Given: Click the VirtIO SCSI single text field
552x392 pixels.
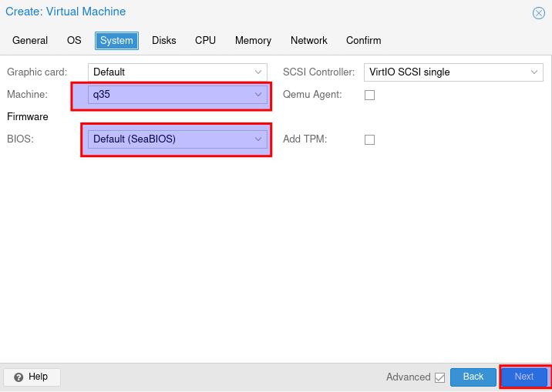Looking at the screenshot, I should click(443, 72).
